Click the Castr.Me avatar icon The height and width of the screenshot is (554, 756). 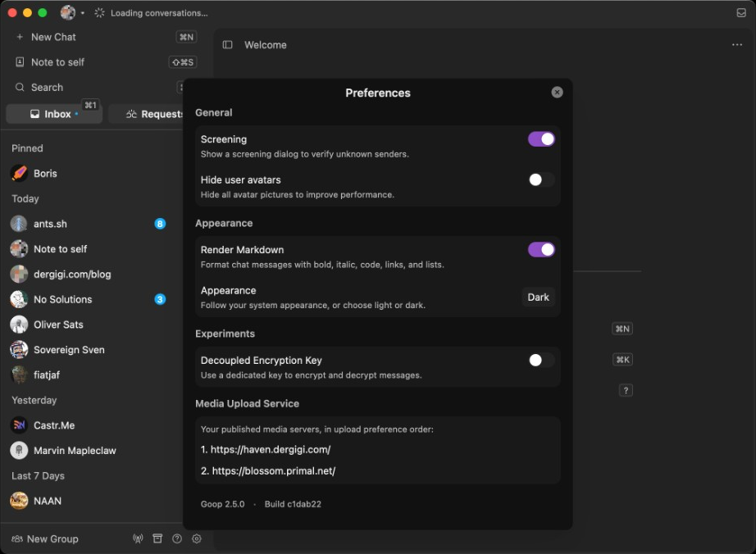[20, 425]
